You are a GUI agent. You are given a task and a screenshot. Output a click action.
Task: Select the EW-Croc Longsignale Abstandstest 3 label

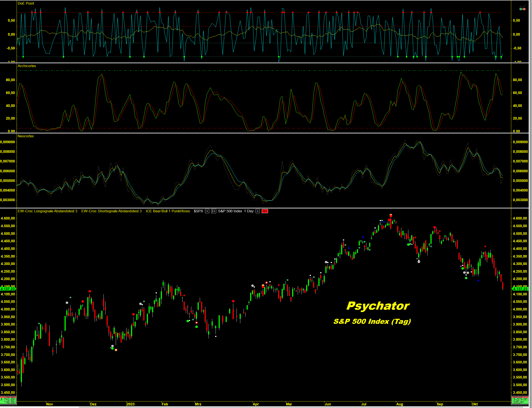click(47, 211)
